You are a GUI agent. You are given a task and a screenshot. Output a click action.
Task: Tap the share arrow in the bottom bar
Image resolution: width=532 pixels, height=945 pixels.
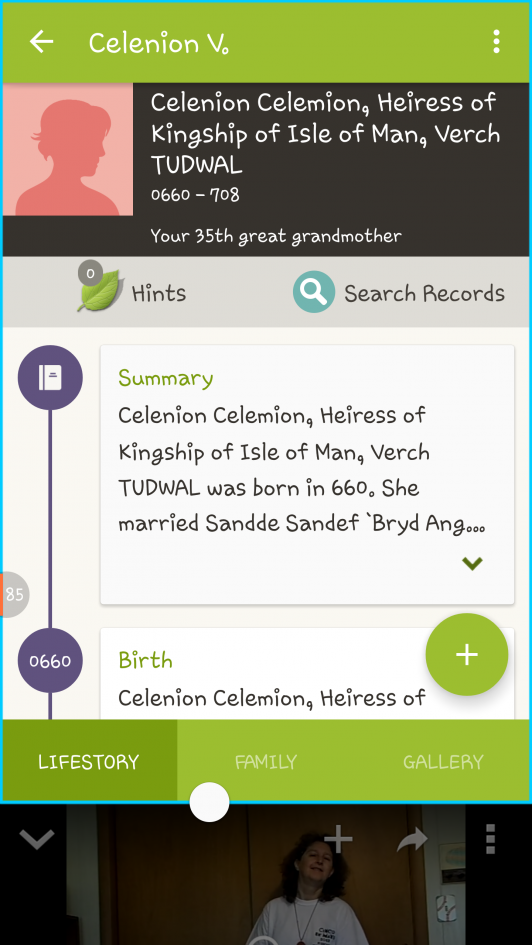click(x=412, y=840)
